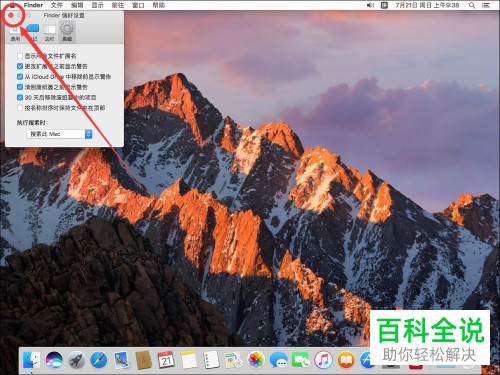
Task: Open the 帮助 menu
Action: (159, 5)
